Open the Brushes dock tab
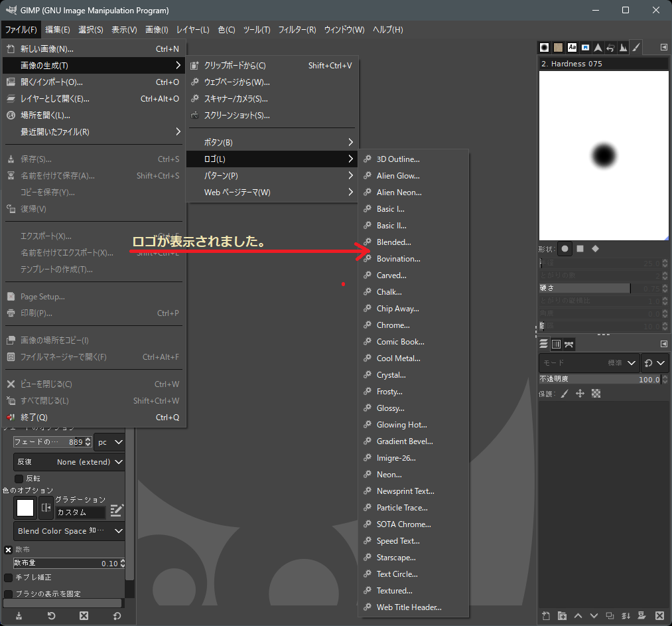 (x=544, y=47)
